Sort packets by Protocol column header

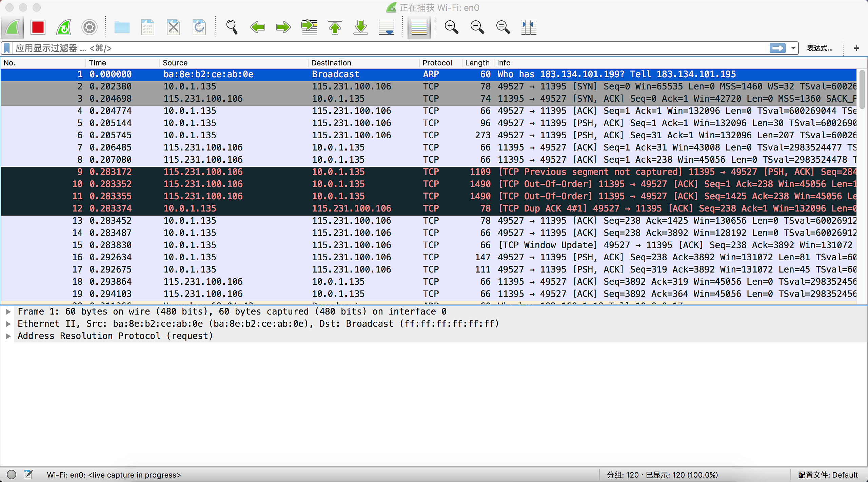pos(437,63)
